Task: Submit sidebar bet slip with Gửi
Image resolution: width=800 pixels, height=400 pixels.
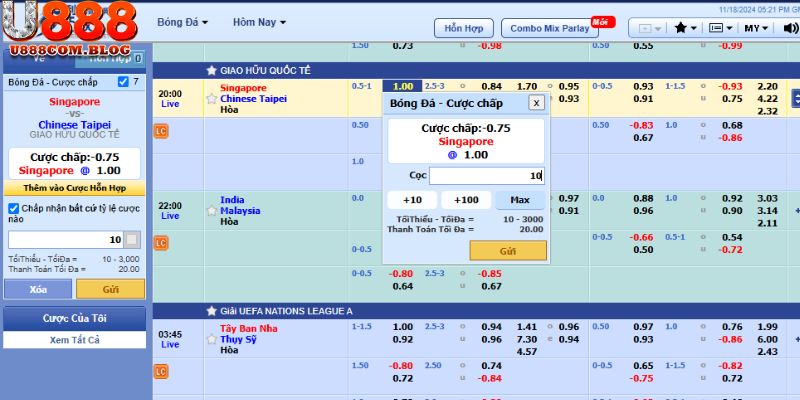Action: pos(111,289)
